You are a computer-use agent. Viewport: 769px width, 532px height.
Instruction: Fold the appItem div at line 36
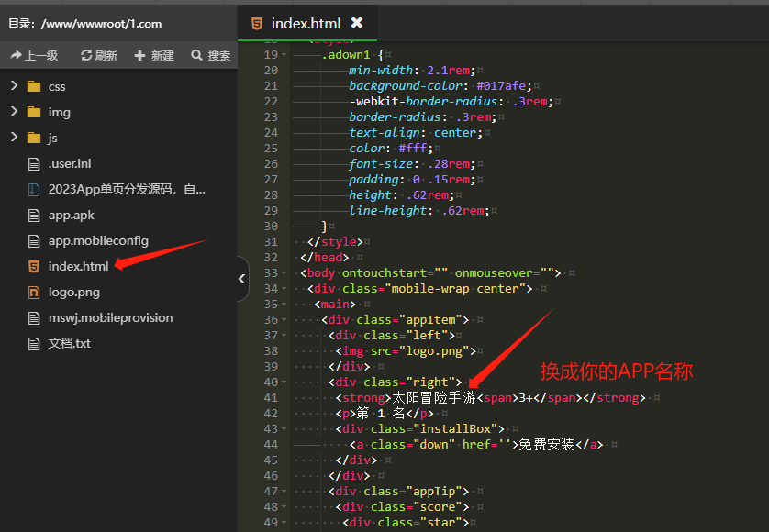pos(284,320)
